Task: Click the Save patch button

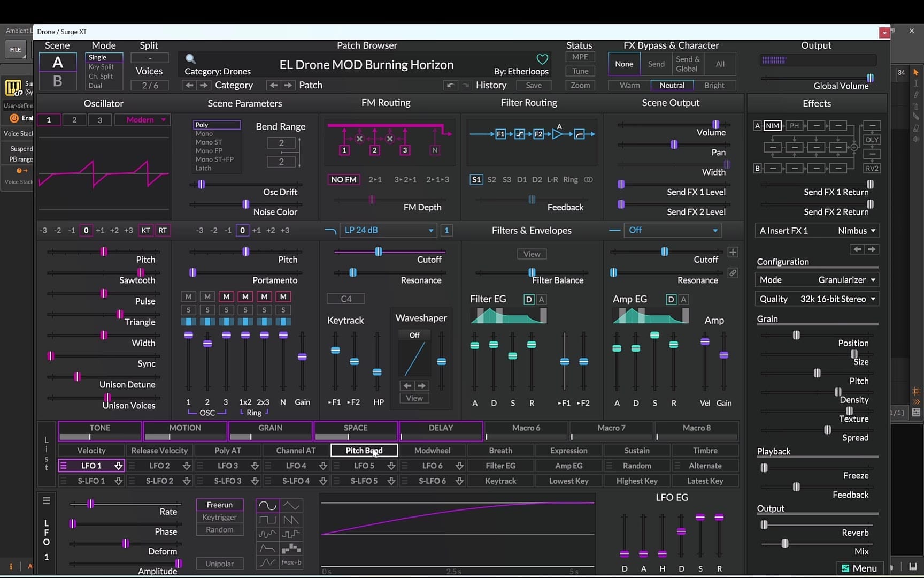Action: [x=534, y=85]
